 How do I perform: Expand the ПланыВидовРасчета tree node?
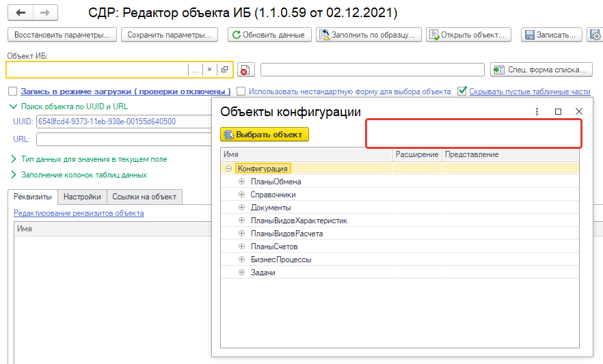click(x=241, y=233)
